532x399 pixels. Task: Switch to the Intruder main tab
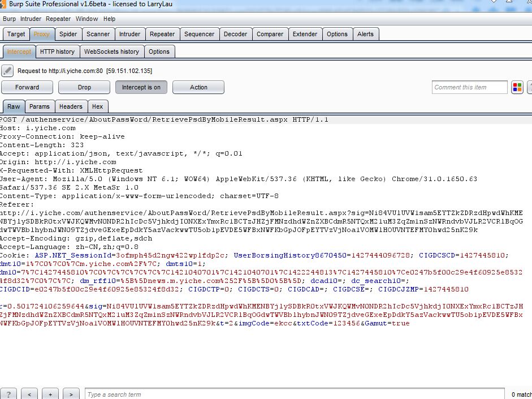pyautogui.click(x=129, y=34)
